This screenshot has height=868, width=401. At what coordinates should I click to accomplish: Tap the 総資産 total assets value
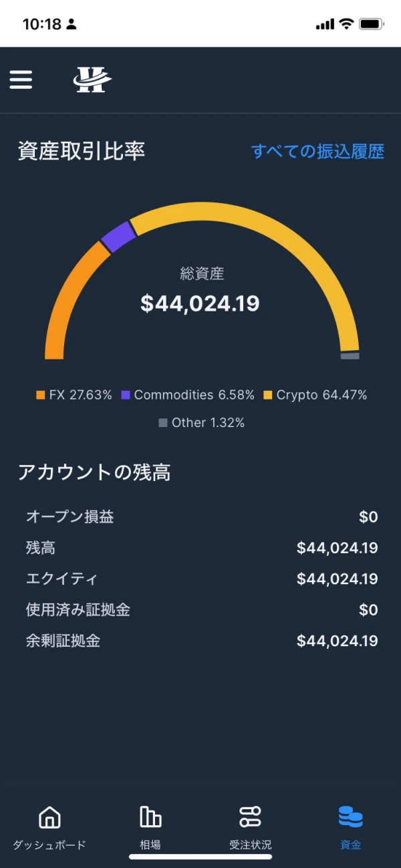click(x=201, y=303)
